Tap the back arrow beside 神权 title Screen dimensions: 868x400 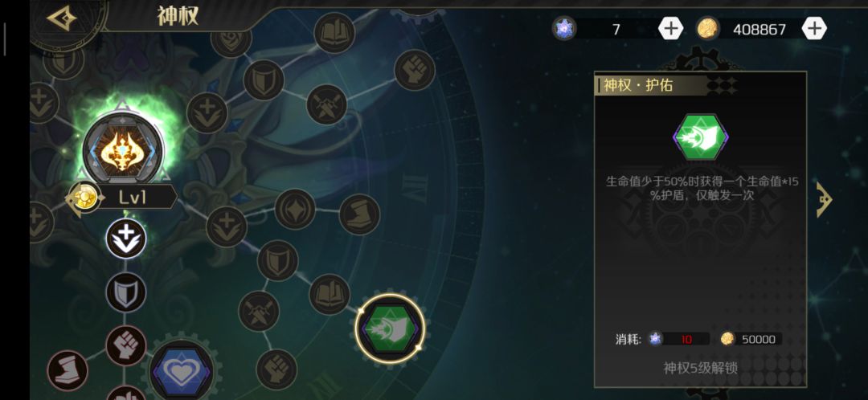pos(61,18)
